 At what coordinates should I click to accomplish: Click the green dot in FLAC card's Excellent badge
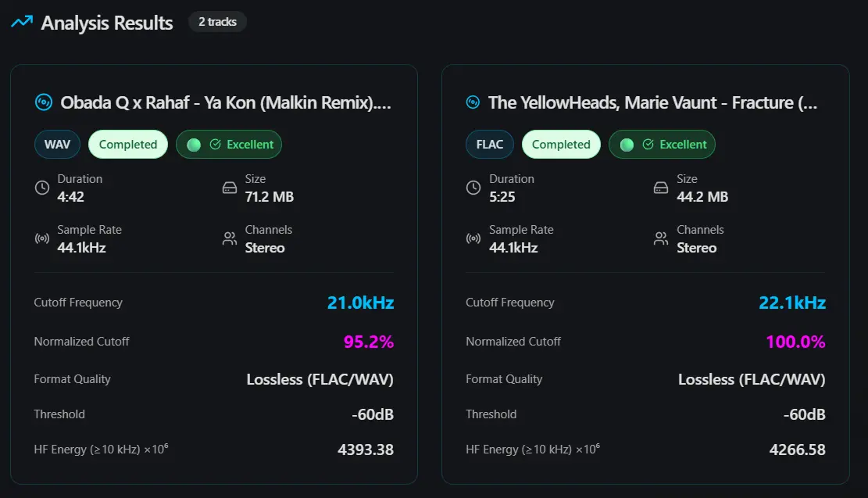(x=627, y=145)
